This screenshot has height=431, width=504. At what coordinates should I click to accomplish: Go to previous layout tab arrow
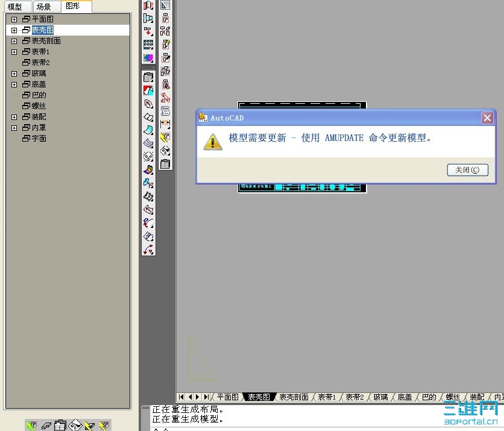point(190,397)
